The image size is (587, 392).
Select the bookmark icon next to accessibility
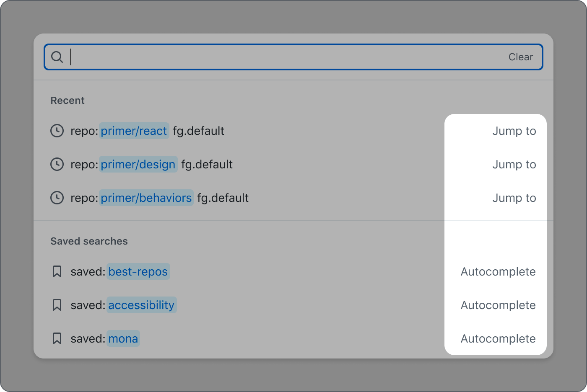click(57, 305)
